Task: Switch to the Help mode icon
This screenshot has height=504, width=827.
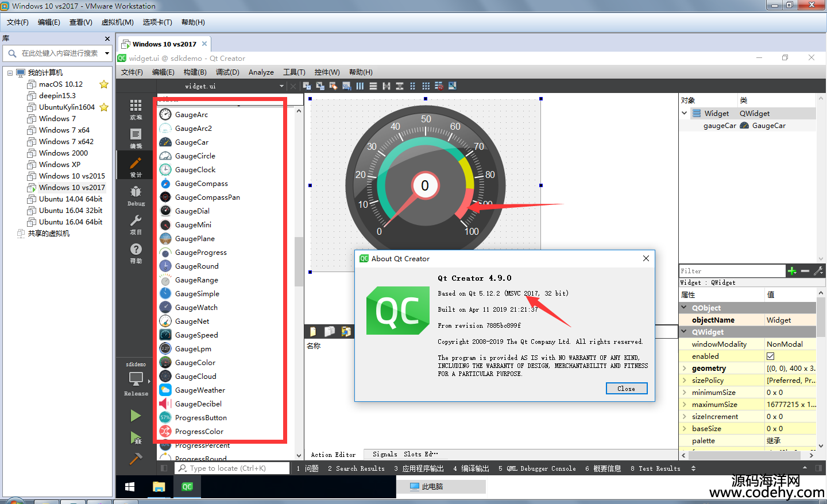Action: [x=136, y=253]
